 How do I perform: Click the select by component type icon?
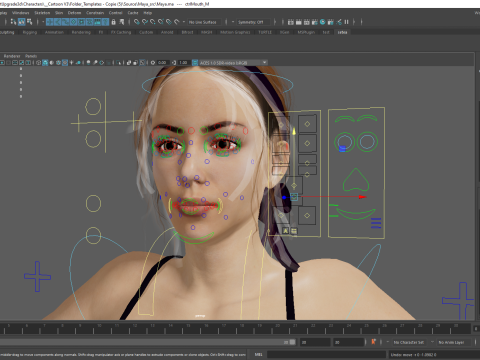30,22
